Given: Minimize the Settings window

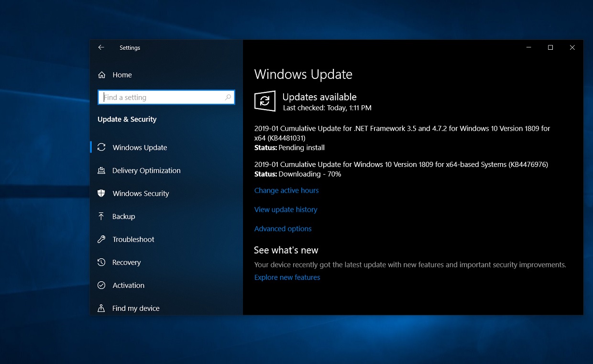Looking at the screenshot, I should [529, 47].
